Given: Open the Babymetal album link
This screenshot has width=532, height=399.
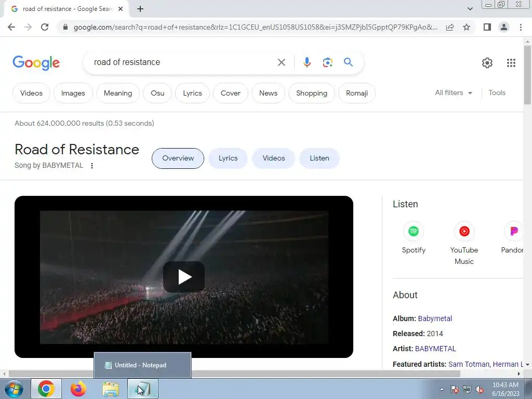Looking at the screenshot, I should coord(435,318).
